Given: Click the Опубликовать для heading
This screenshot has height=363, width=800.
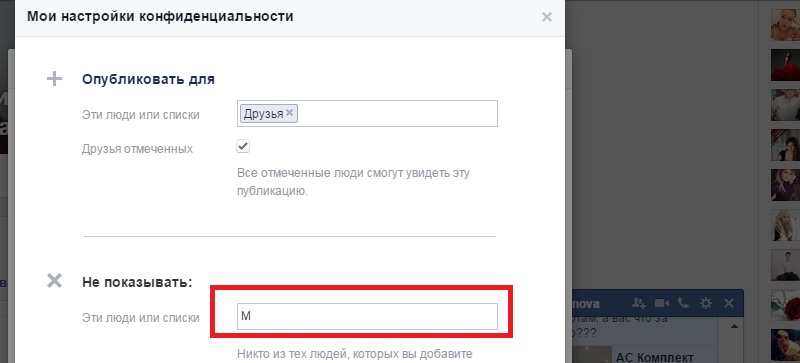Looking at the screenshot, I should tap(148, 79).
